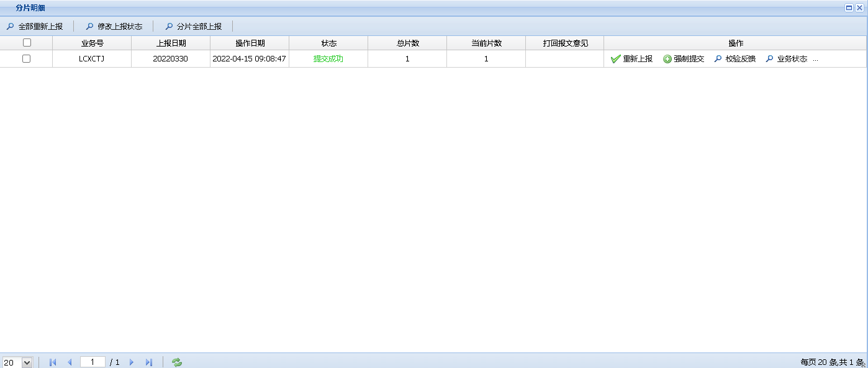This screenshot has width=868, height=368.
Task: Expand the row's more actions ellipsis
Action: point(815,59)
